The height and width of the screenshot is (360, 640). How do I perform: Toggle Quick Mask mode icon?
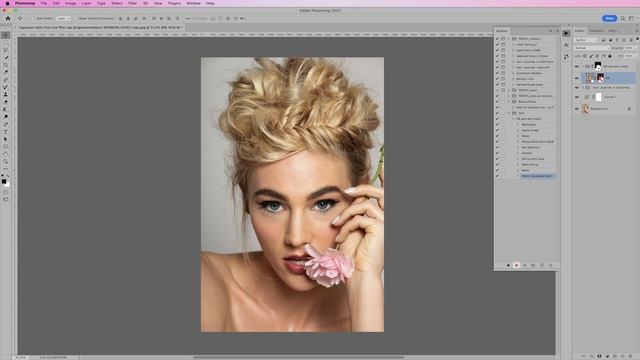coord(6,192)
